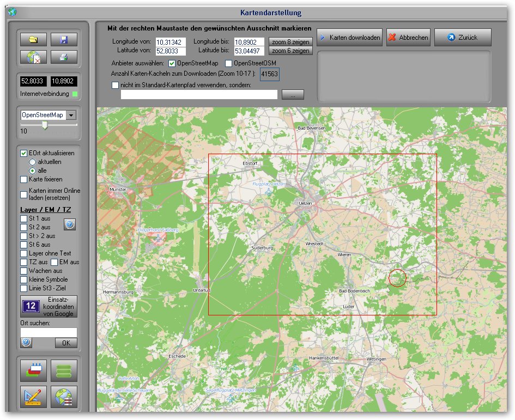Enable the OpenStreetOSM provider checkbox

(228, 63)
